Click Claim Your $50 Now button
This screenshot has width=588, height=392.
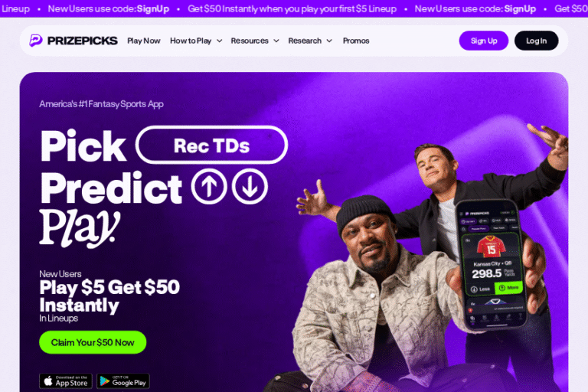[x=93, y=342]
